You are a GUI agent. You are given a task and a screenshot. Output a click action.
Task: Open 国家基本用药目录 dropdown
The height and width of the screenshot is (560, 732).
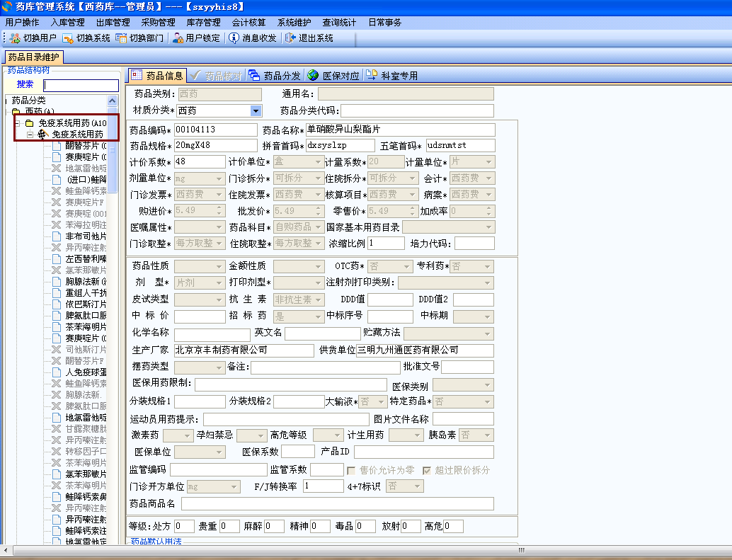point(488,227)
